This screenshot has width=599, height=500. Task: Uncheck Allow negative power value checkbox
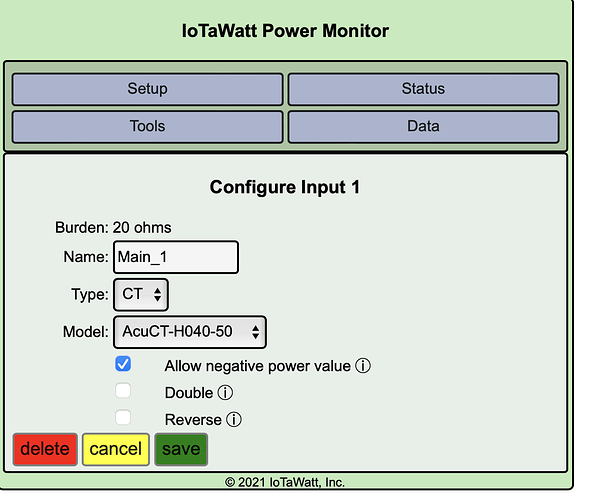tap(123, 364)
